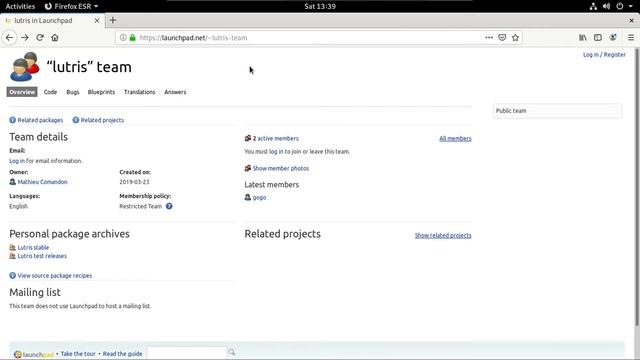This screenshot has width=640, height=360.
Task: Click the info icon beside Related projects
Action: [76, 120]
